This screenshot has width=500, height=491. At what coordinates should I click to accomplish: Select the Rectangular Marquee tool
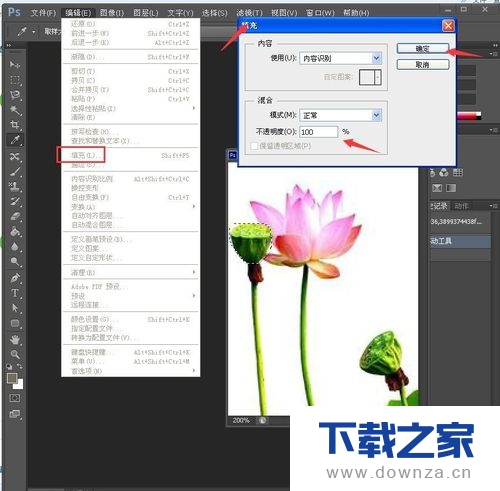(15, 80)
